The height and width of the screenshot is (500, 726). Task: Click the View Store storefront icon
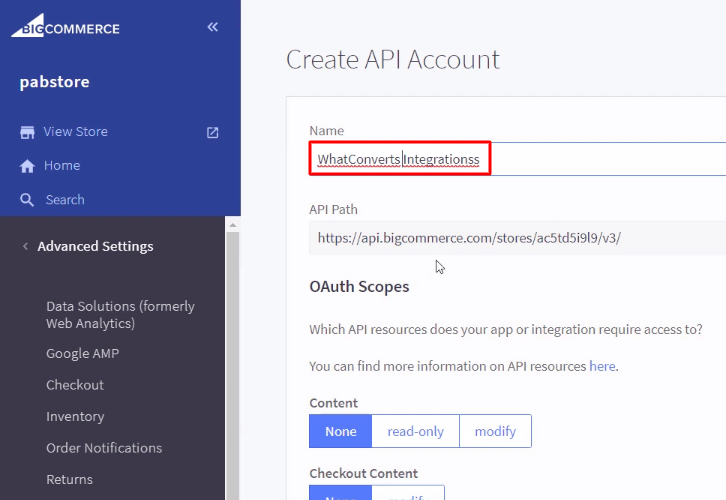click(27, 132)
